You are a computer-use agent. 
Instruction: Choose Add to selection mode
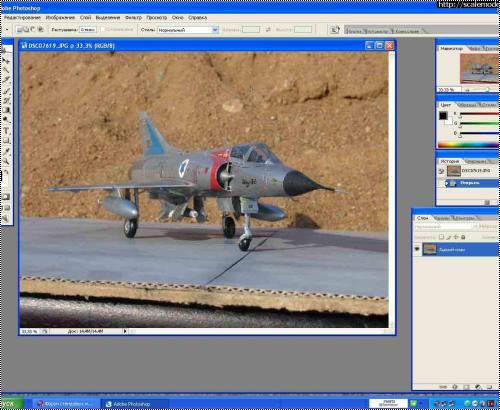[26, 30]
